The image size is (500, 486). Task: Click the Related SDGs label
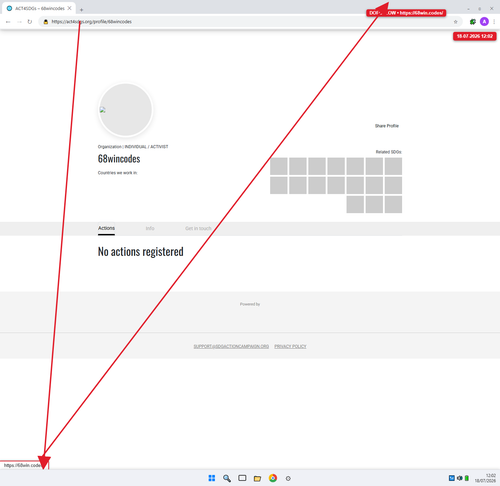coord(389,152)
